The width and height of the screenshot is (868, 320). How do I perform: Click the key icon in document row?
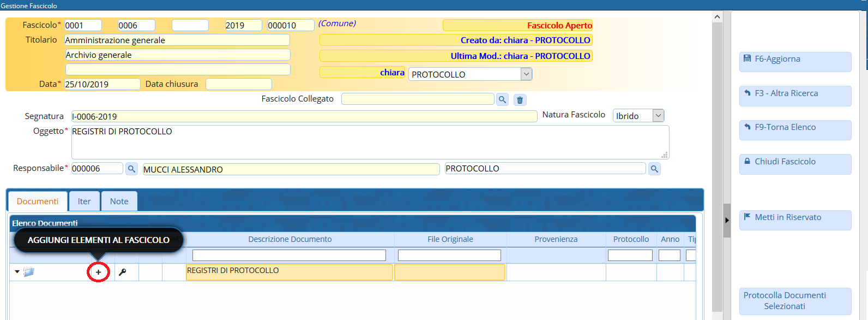(x=123, y=272)
